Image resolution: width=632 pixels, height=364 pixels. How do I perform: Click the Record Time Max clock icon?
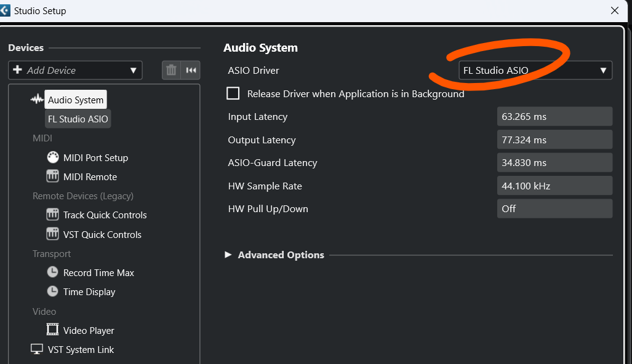[x=52, y=272]
